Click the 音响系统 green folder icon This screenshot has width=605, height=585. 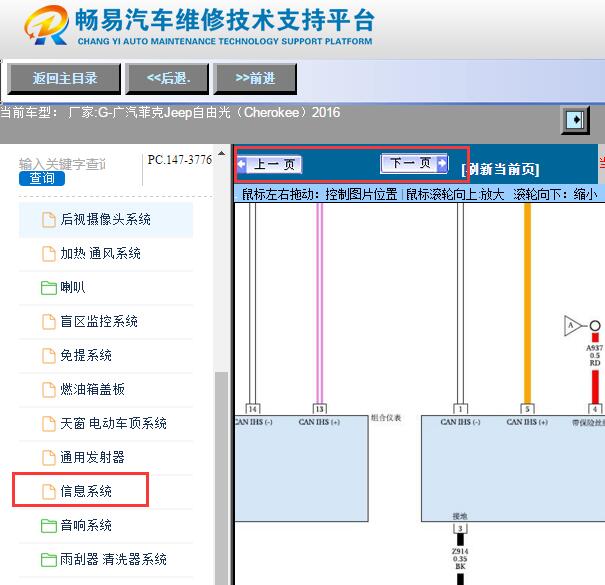tap(49, 526)
